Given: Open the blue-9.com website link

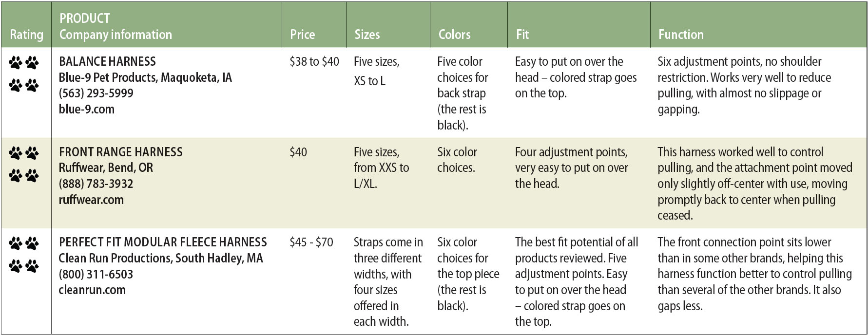Looking at the screenshot, I should 87,109.
